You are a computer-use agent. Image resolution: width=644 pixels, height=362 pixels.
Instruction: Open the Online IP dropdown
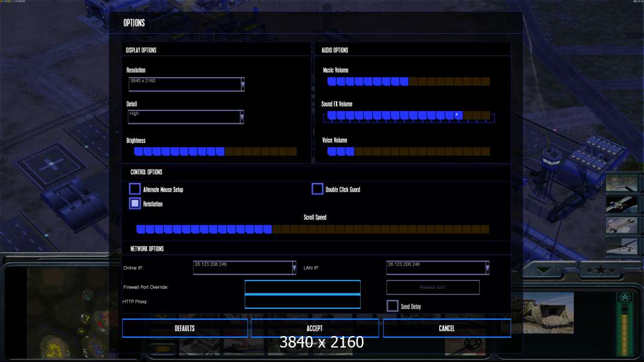[x=294, y=268]
